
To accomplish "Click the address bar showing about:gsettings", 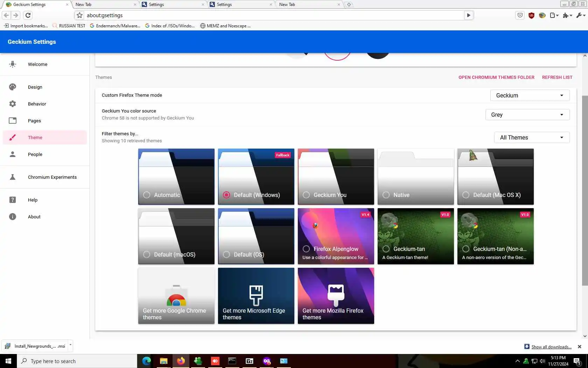I will (274, 15).
